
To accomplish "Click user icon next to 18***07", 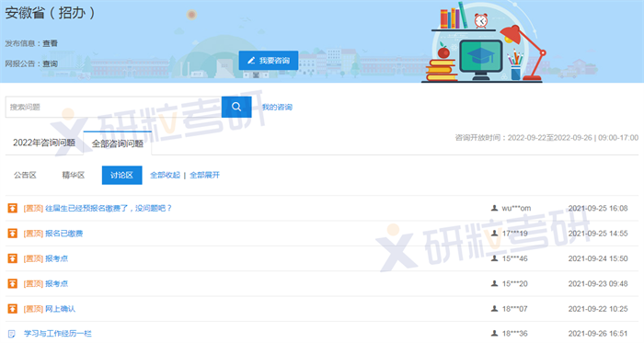I will click(495, 309).
